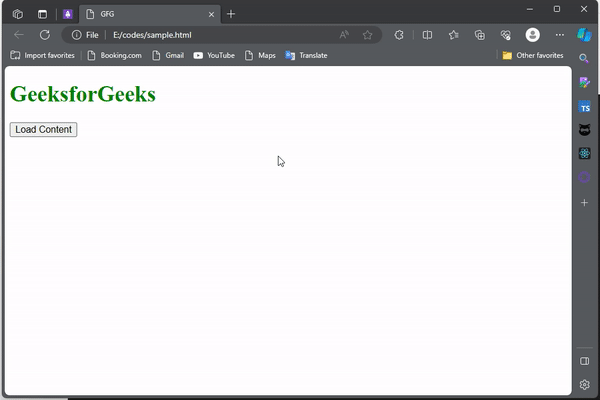Image resolution: width=600 pixels, height=400 pixels.
Task: Open the Collections icon
Action: (x=479, y=35)
